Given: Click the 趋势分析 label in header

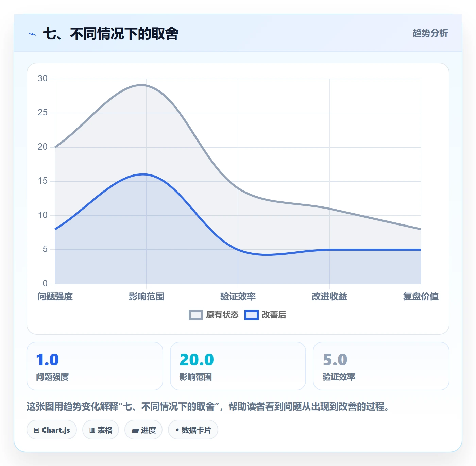Looking at the screenshot, I should 430,33.
